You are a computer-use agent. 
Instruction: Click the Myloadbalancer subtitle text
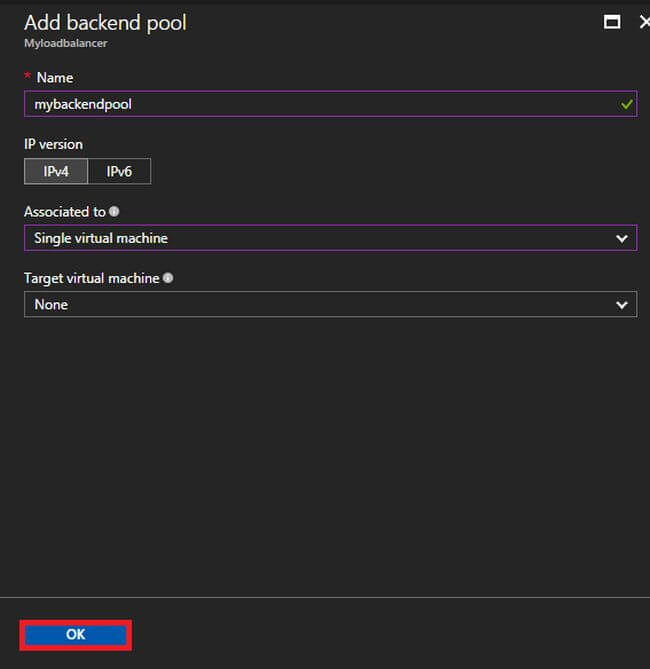tap(65, 44)
